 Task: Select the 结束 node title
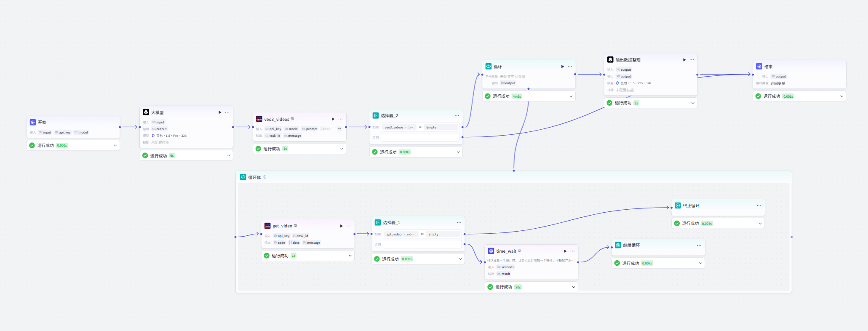tap(768, 67)
